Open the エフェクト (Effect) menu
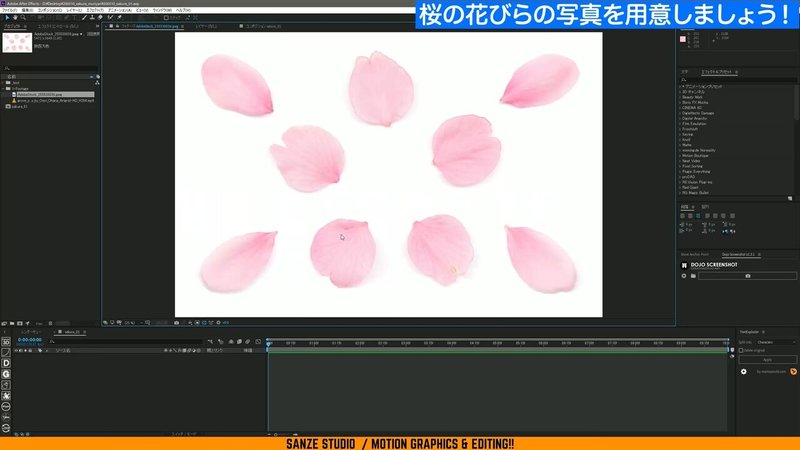 (x=95, y=10)
